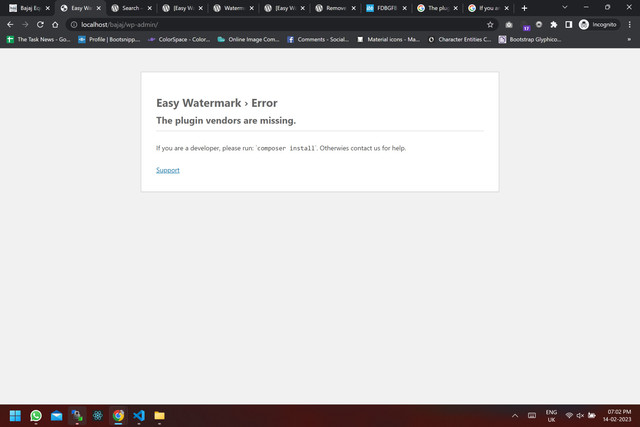Focus the localhost/bajaj/wp-admin address bar

tap(282, 24)
